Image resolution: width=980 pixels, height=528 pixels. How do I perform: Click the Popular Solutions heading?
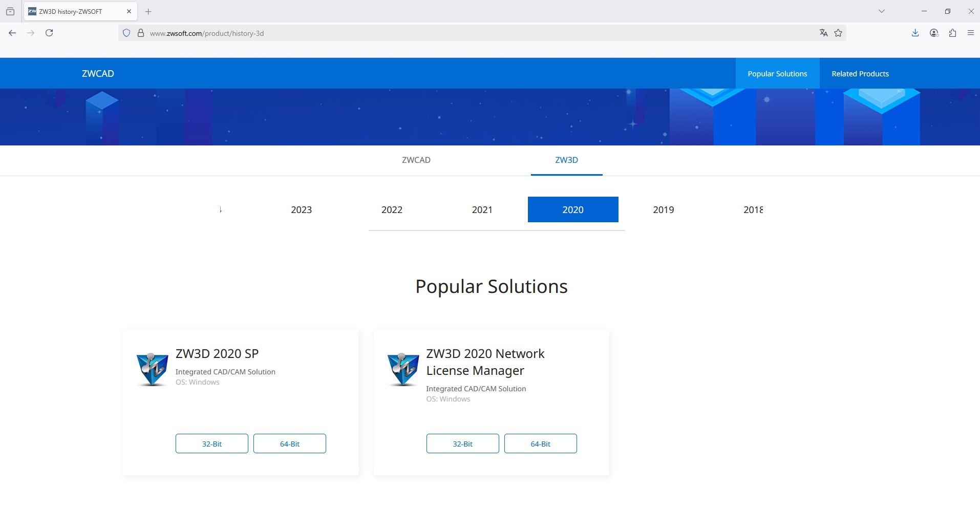[492, 286]
